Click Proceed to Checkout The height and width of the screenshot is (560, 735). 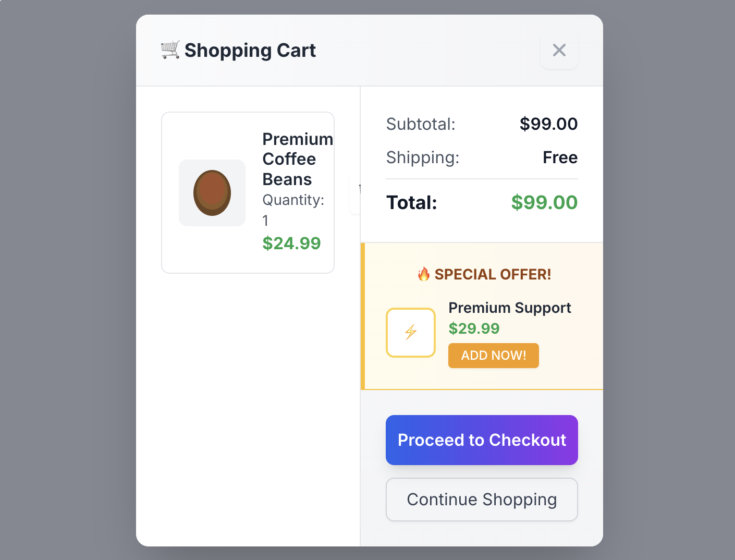pos(481,440)
